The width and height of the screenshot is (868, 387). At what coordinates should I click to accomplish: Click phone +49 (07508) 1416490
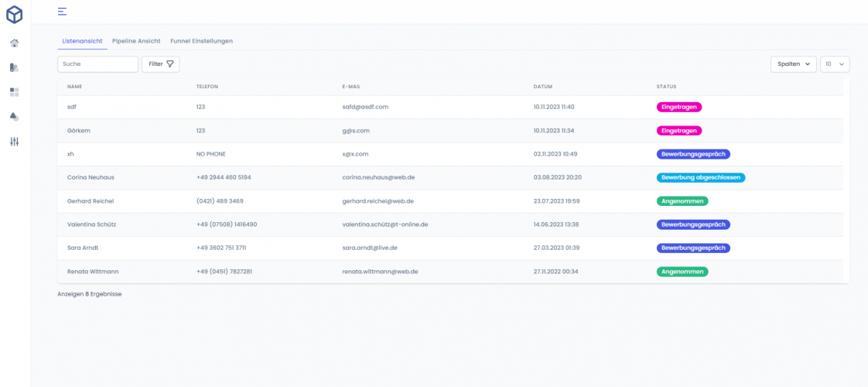click(x=227, y=224)
